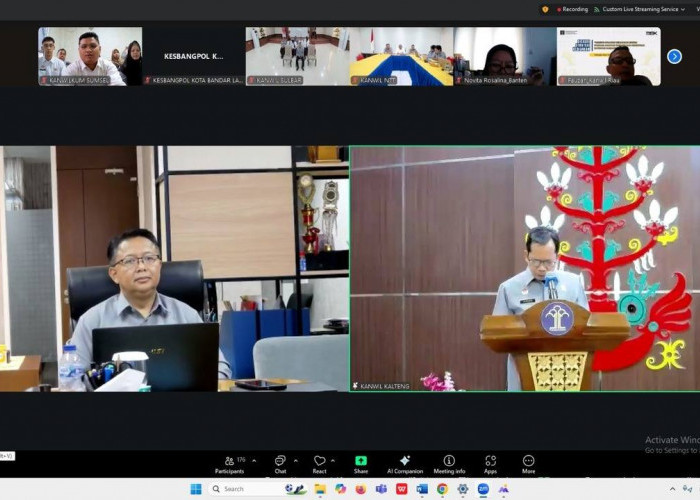Show hidden system tray icons

pos(672,489)
